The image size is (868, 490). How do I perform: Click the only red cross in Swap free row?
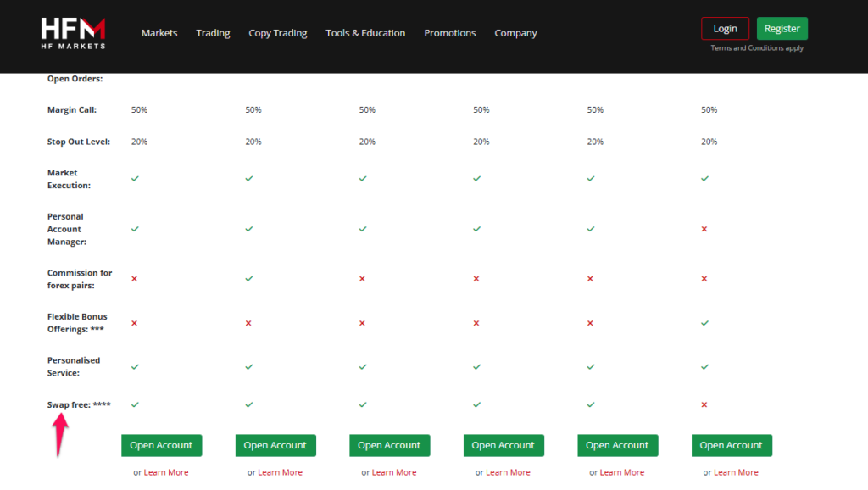[704, 404]
